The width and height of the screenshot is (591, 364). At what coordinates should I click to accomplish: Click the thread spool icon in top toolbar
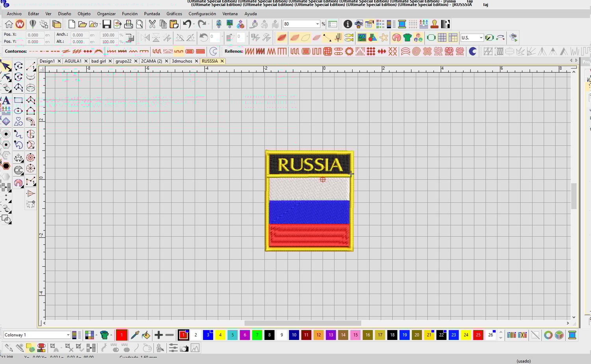click(x=402, y=24)
